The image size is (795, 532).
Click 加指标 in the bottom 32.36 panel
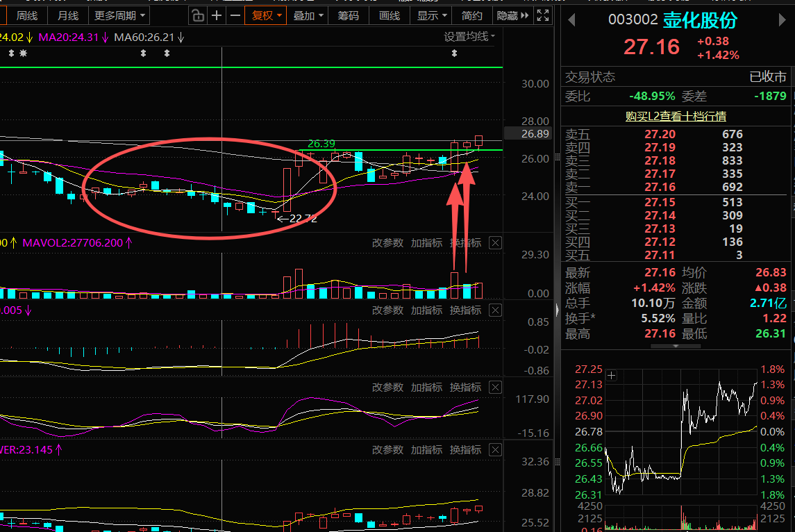pyautogui.click(x=426, y=450)
